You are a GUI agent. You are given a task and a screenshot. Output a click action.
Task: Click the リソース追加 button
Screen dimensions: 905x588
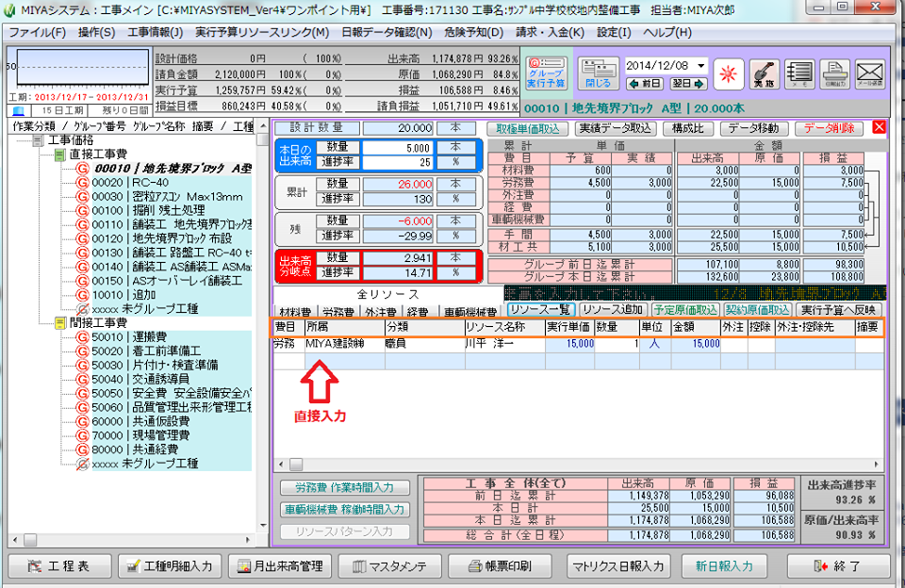[x=613, y=310]
